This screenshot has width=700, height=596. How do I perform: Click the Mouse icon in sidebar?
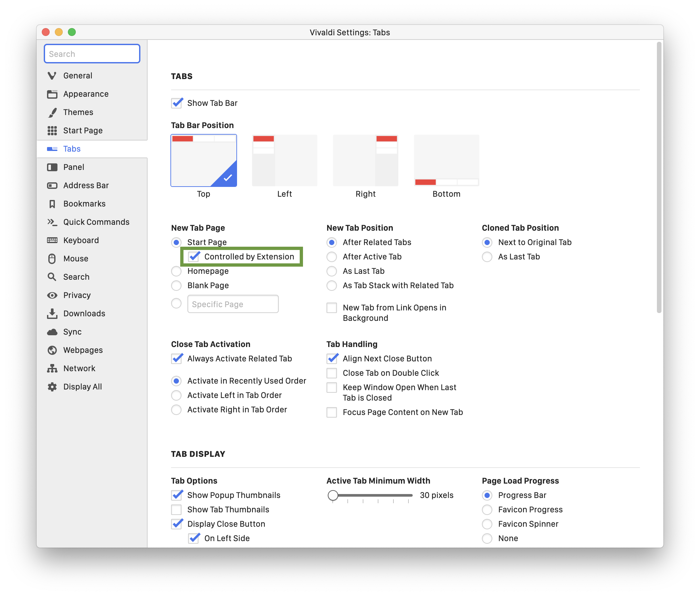point(52,258)
